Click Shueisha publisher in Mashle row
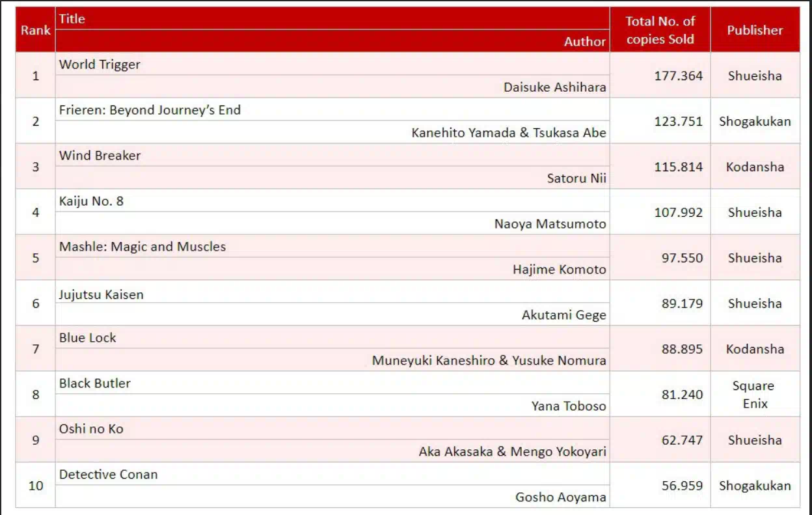The width and height of the screenshot is (812, 515). click(x=755, y=258)
